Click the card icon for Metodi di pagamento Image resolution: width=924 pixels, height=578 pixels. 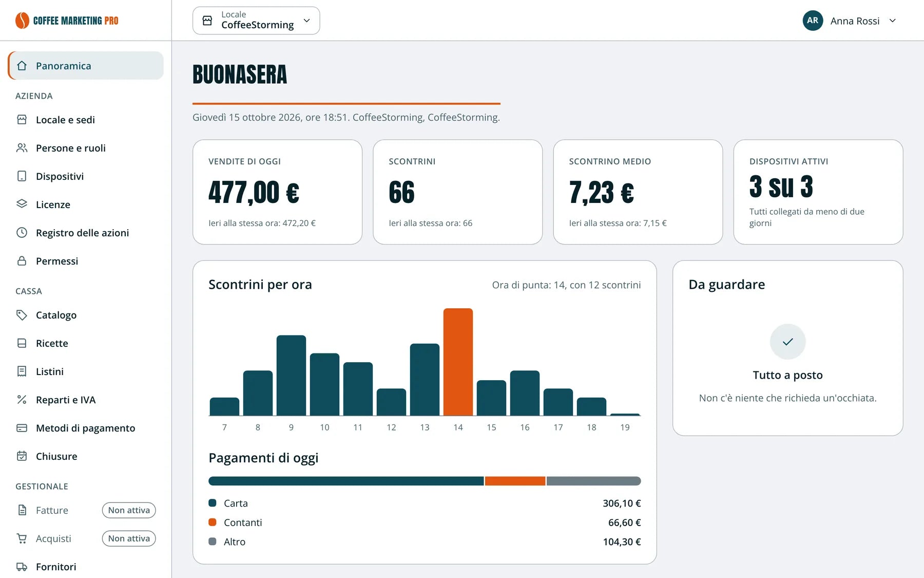[x=22, y=428]
